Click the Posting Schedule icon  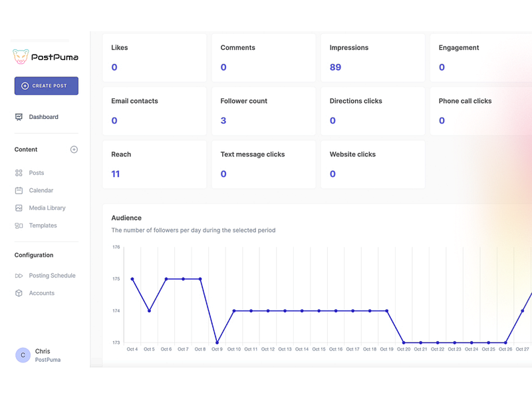19,275
